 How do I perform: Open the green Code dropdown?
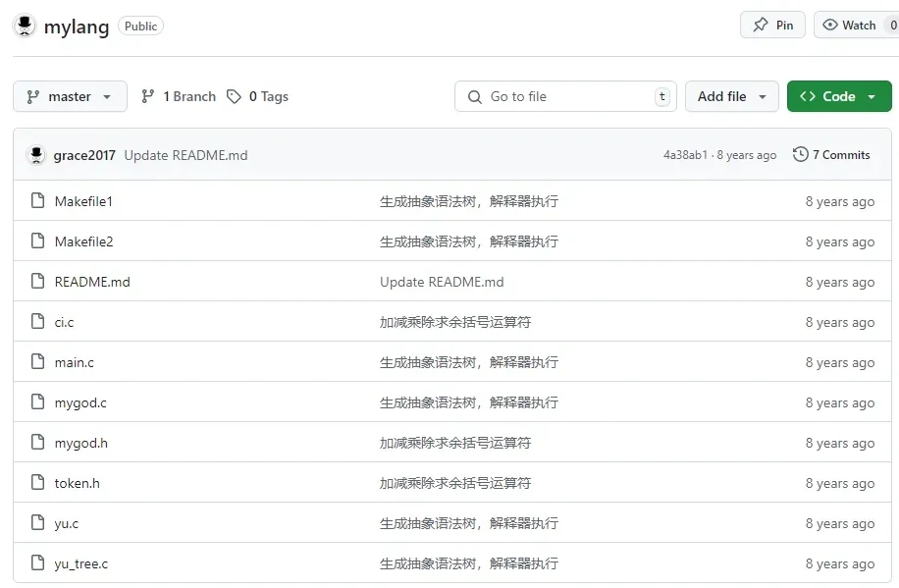[x=839, y=96]
